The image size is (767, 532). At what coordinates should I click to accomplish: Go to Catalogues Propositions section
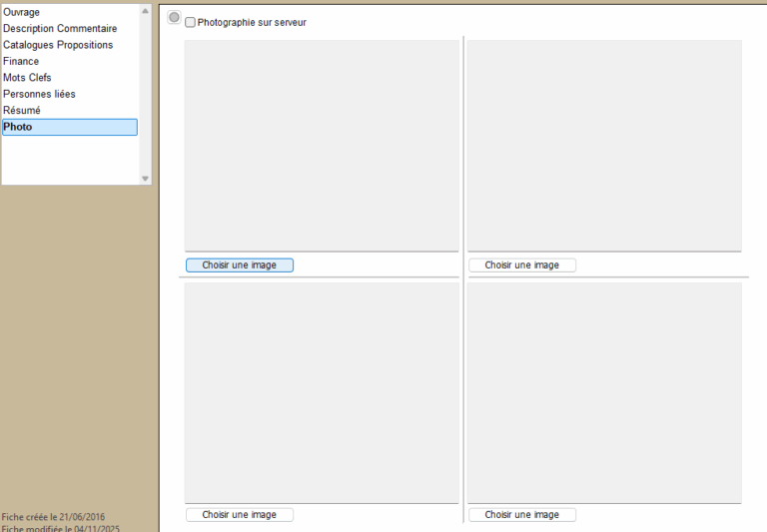click(x=58, y=45)
